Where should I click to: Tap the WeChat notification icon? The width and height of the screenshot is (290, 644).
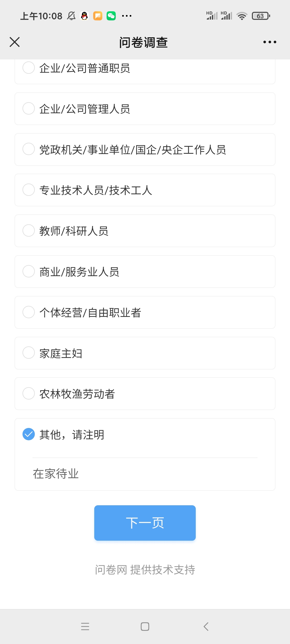[111, 16]
